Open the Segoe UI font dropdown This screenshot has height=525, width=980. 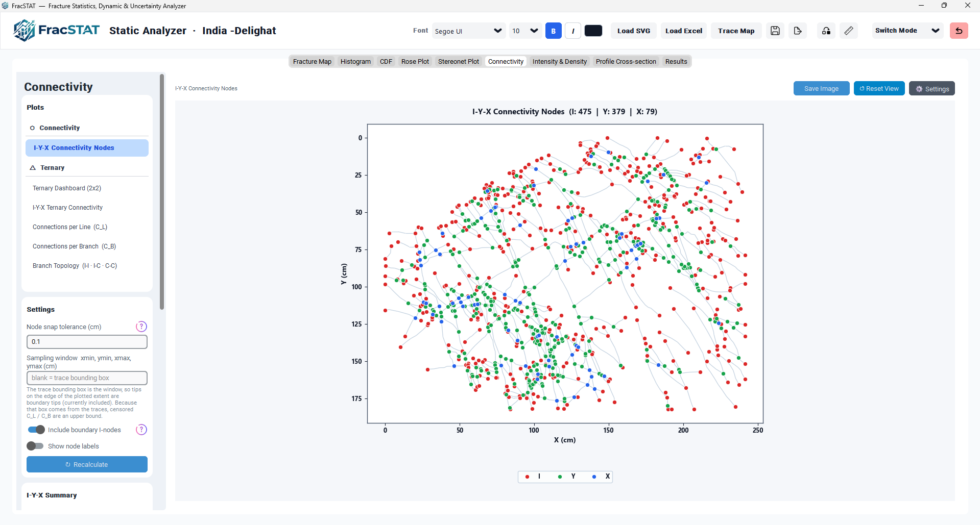click(x=469, y=31)
